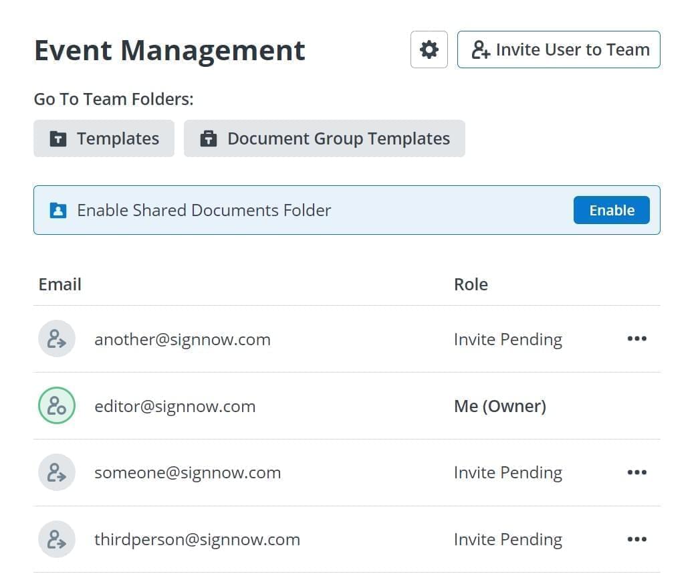Click pending-invite avatar for thirdperson@signnow.com
The width and height of the screenshot is (700, 588).
(x=57, y=539)
